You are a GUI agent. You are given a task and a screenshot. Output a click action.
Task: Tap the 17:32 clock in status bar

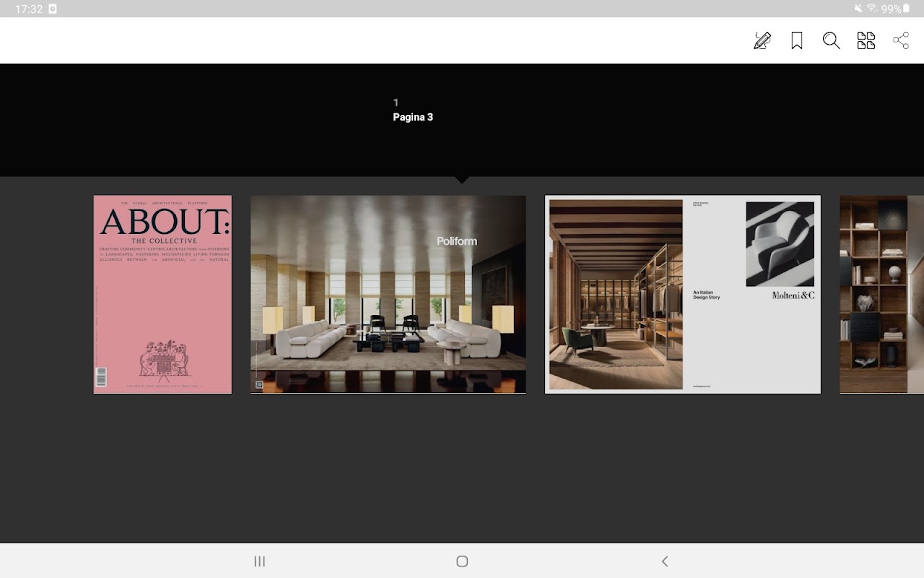(29, 9)
